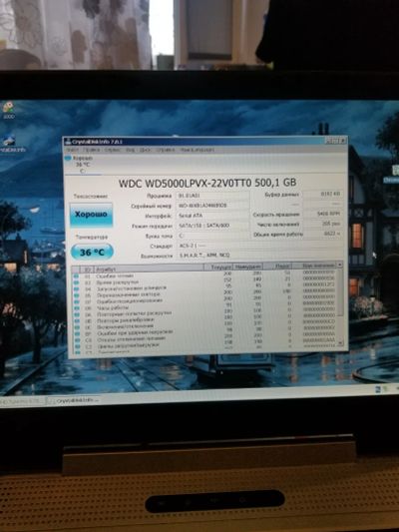Click status circle for reallocated sectors row 05
This screenshot has width=399, height=532.
click(x=76, y=295)
